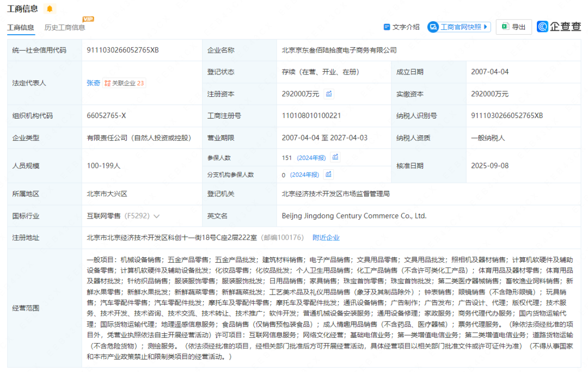This screenshot has height=372, width=588.
Task: Click the 企查查 logo
Action: tap(559, 27)
